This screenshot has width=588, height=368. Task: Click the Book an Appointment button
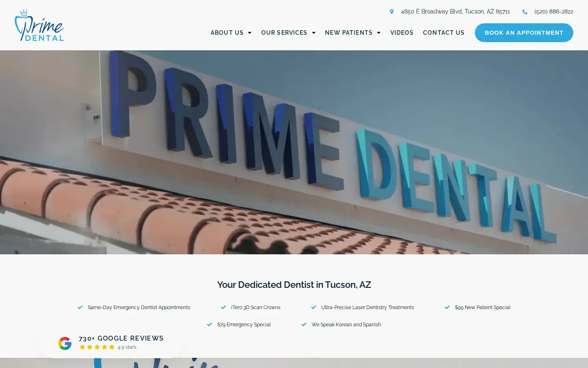(x=524, y=33)
